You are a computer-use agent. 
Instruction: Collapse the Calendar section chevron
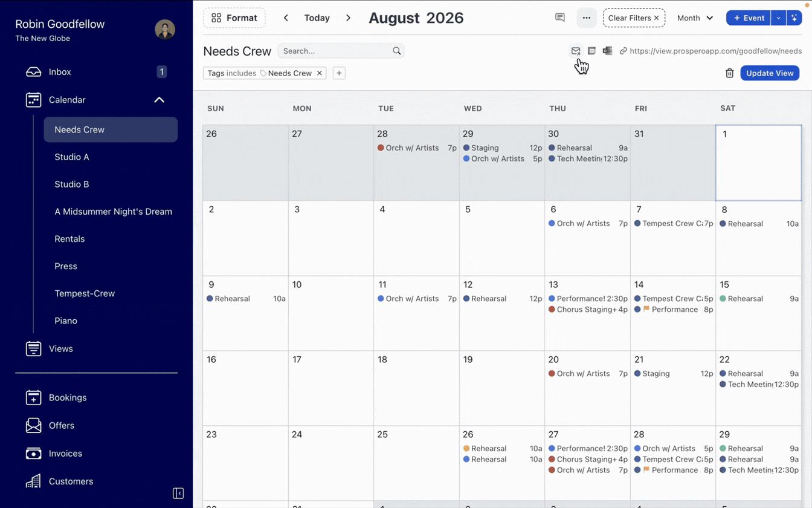click(159, 100)
